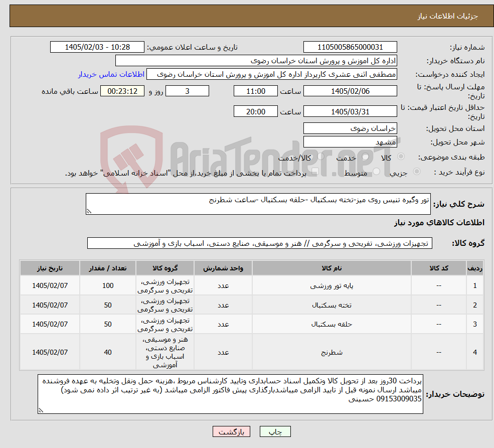Click the شطرنج item name
494x448 pixels.
332,352
